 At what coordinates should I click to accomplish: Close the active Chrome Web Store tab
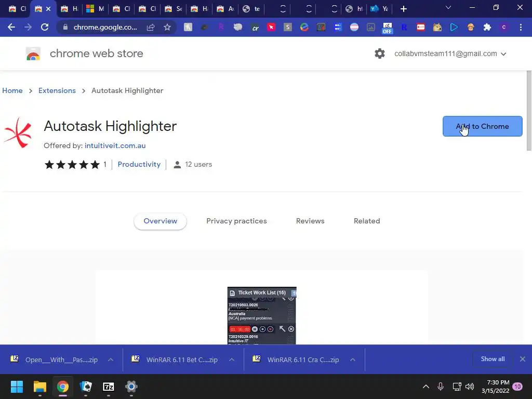coord(48,9)
